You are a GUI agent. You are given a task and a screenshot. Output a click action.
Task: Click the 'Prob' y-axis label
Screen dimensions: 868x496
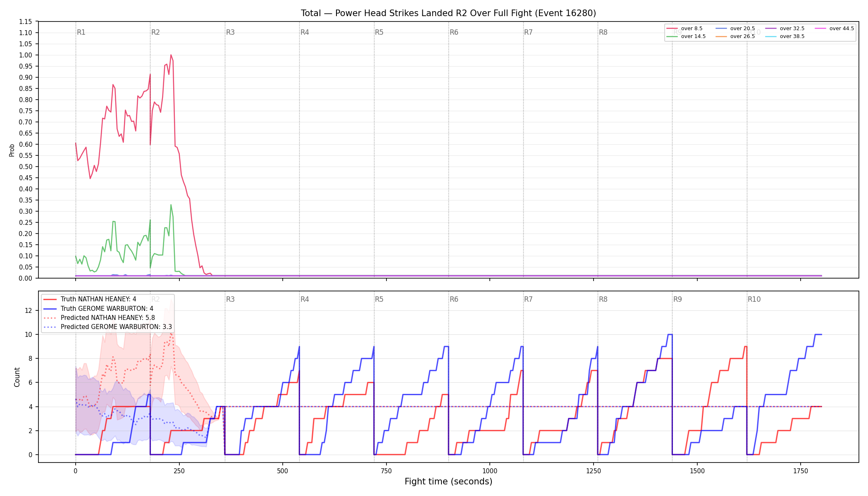(x=12, y=150)
